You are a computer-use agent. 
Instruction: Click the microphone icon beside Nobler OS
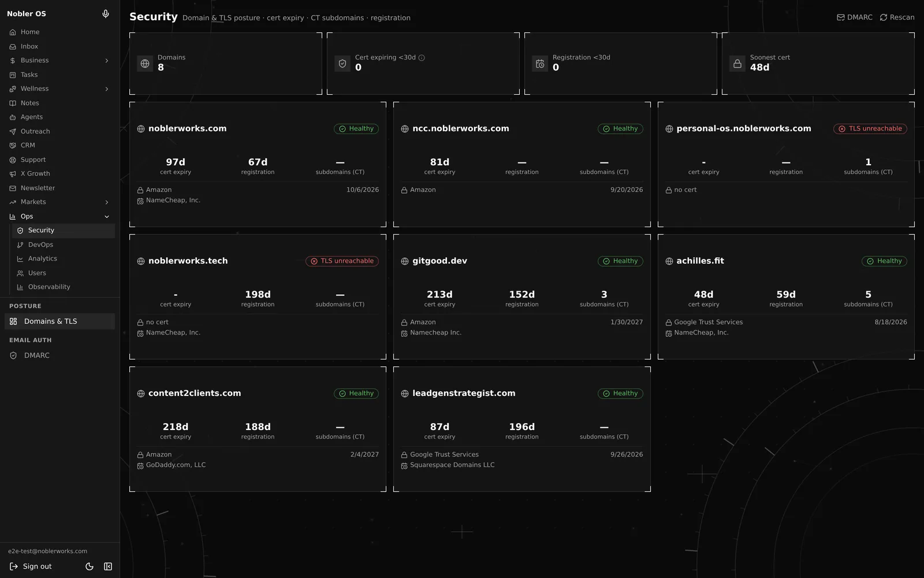106,14
